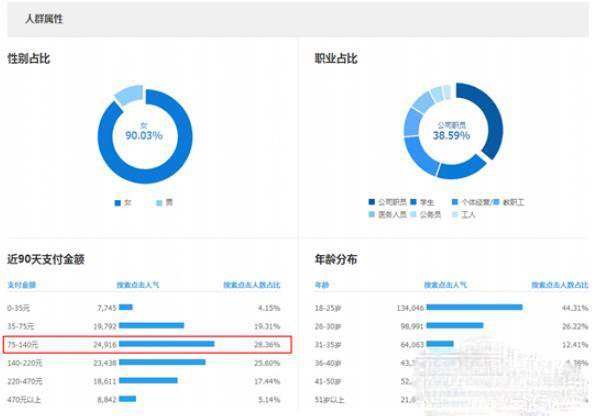Click the 90.03% female donut center label
The height and width of the screenshot is (416, 596).
pos(144,135)
